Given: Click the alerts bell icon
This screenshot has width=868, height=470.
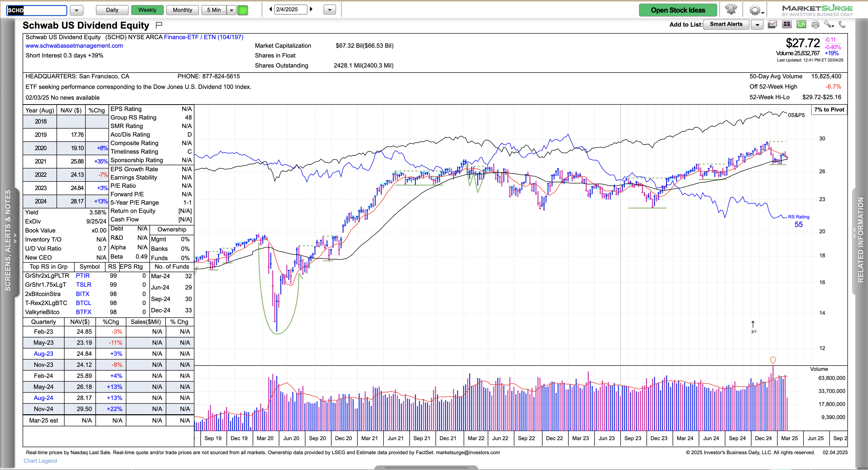Looking at the screenshot, I should tap(731, 10).
